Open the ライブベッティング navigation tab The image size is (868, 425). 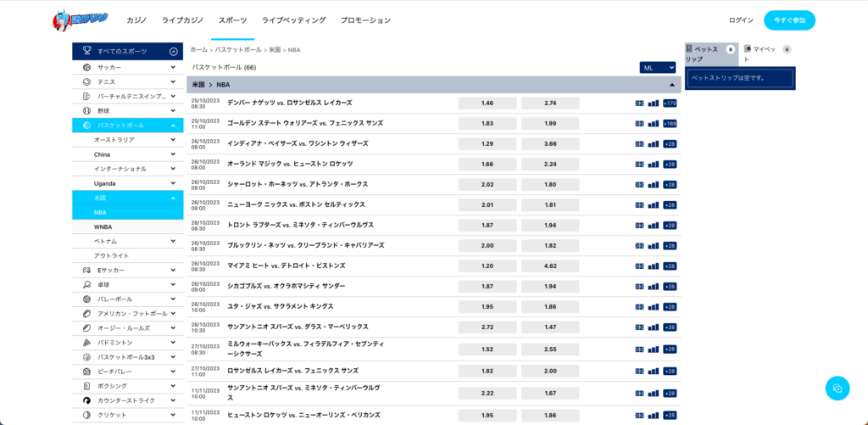294,20
